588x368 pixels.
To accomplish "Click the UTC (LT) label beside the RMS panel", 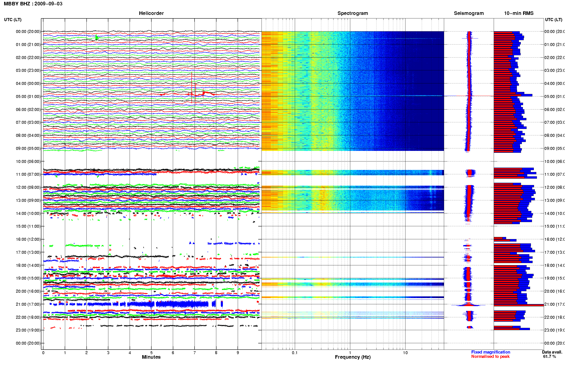I will [553, 20].
